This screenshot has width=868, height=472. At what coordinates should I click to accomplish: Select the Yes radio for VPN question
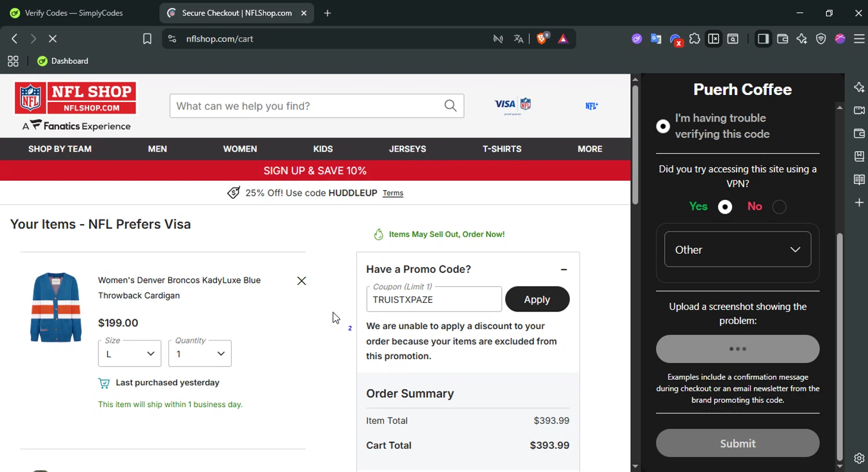(x=725, y=207)
